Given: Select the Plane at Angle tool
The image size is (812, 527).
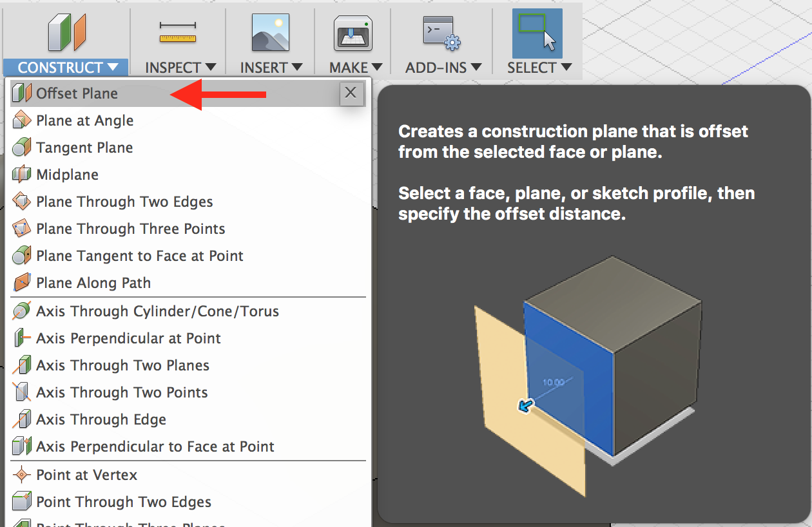Looking at the screenshot, I should [84, 120].
